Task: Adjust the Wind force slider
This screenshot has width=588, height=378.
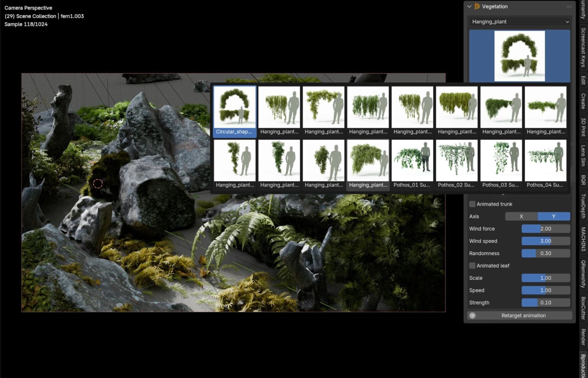Action: coord(546,228)
